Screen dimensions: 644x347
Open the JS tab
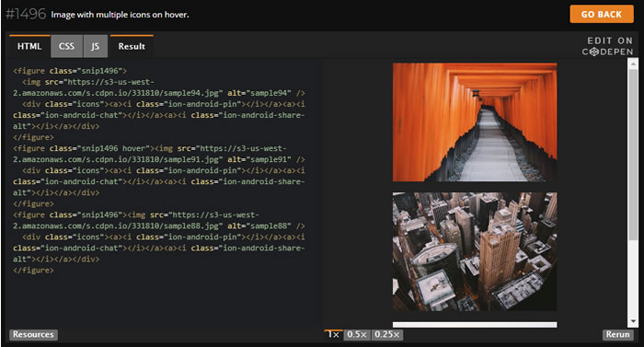coord(96,46)
